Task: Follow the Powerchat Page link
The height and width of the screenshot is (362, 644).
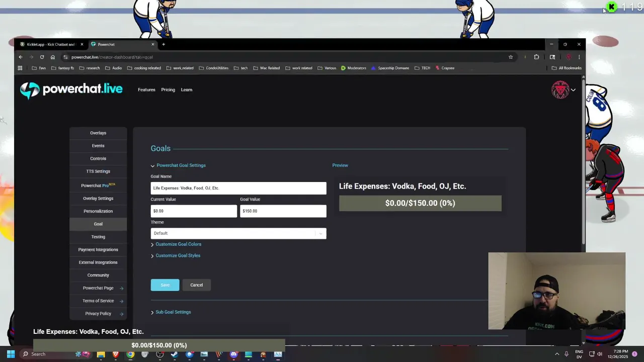Action: 98,288
